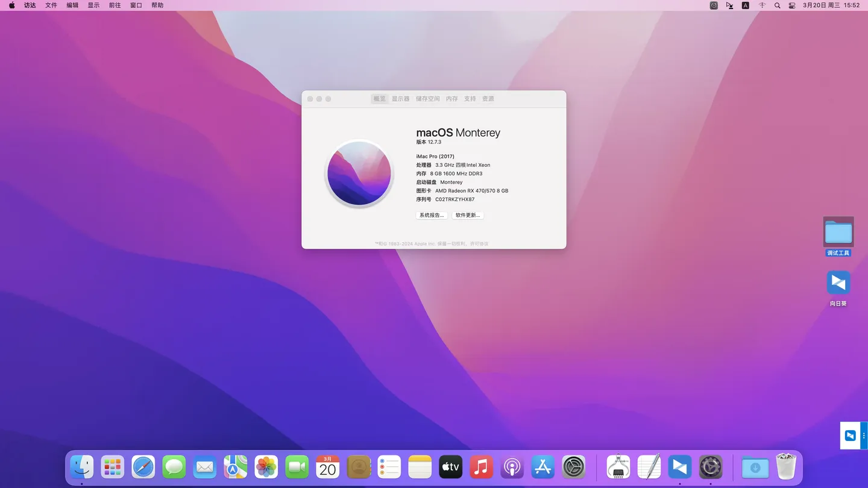This screenshot has height=488, width=868.
Task: Open the App Store from the Dock
Action: 542,467
